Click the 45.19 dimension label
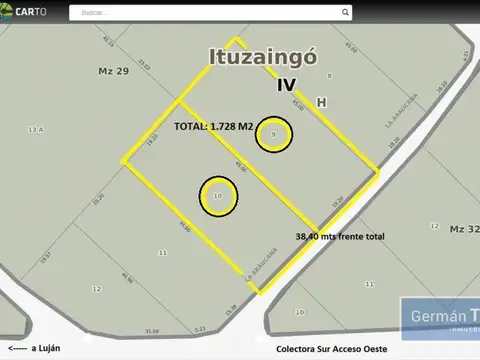Image resolution: width=480 pixels, height=360 pixels. tap(109, 42)
